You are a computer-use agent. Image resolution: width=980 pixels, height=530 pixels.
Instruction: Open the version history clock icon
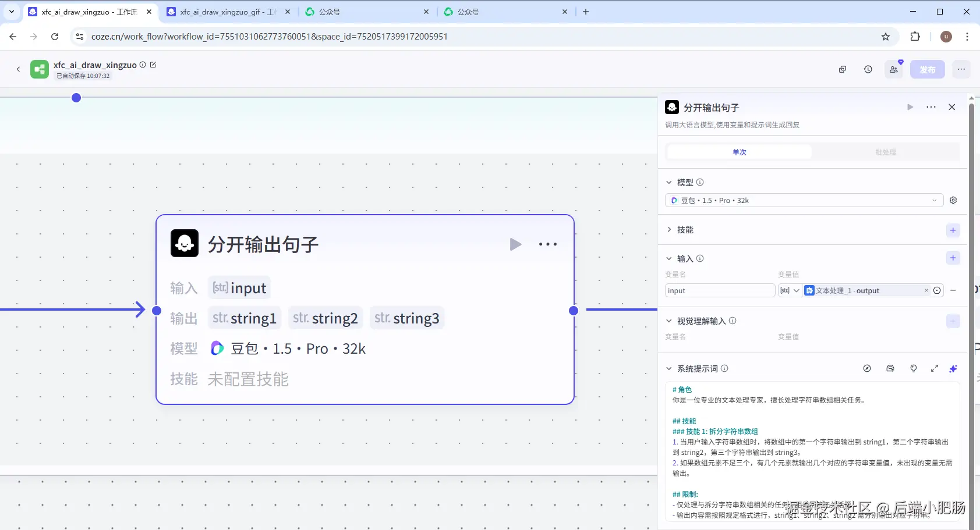point(868,69)
